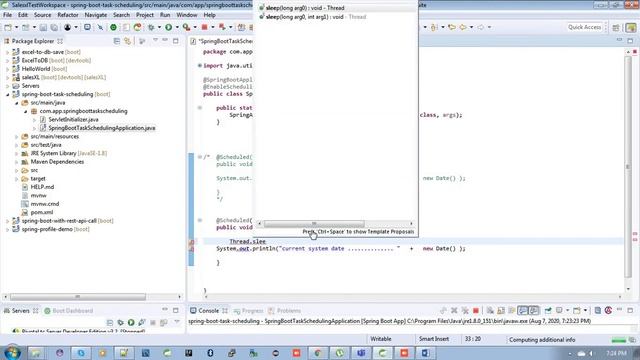Click the Package Explorer horizontal scrollbar
Image resolution: width=640 pixels, height=360 pixels.
click(78, 297)
